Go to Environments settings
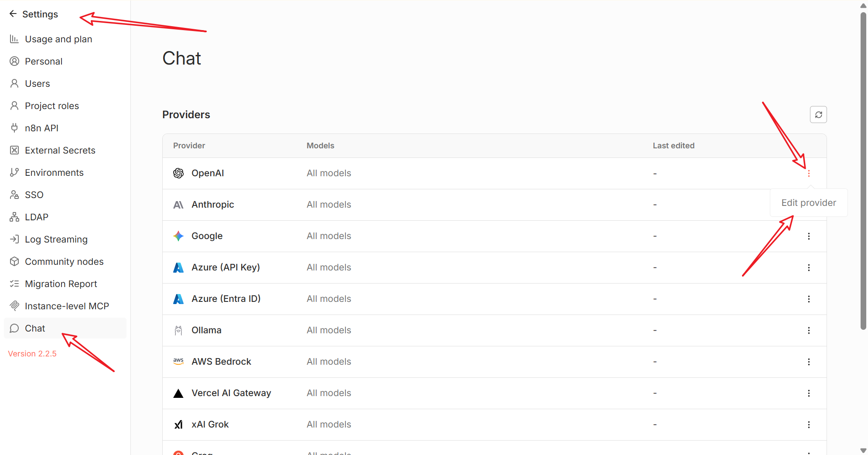The width and height of the screenshot is (868, 455). (x=65, y=173)
